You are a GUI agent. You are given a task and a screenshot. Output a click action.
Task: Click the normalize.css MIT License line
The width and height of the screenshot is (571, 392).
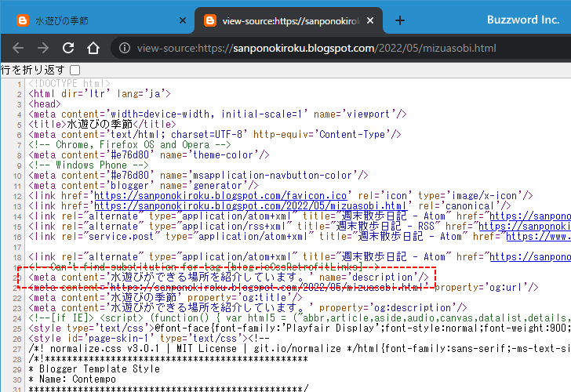[x=300, y=349]
